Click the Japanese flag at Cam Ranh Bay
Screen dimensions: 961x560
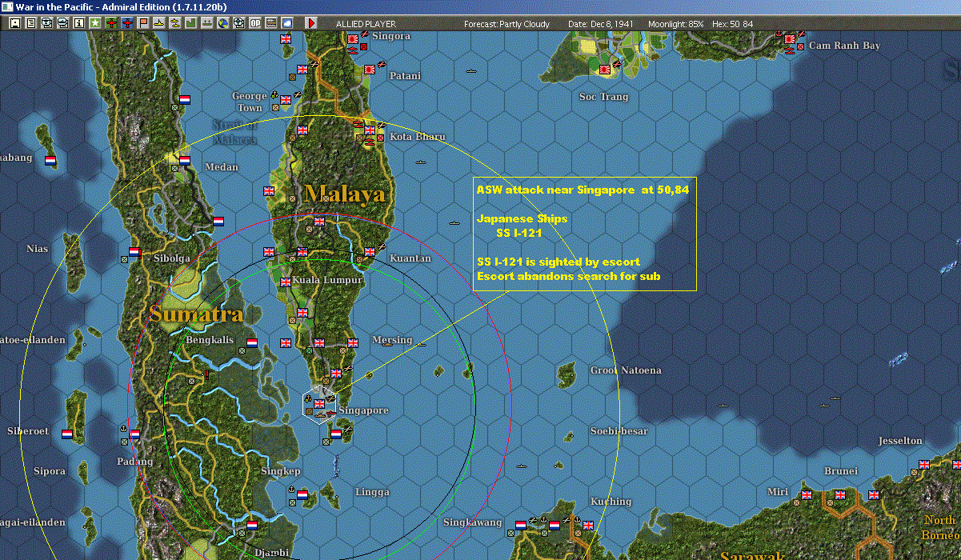tap(791, 38)
